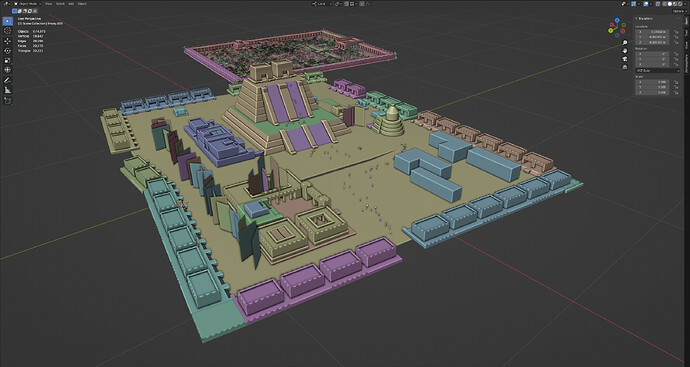
Task: Lock the Scale Y value
Action: [x=676, y=87]
